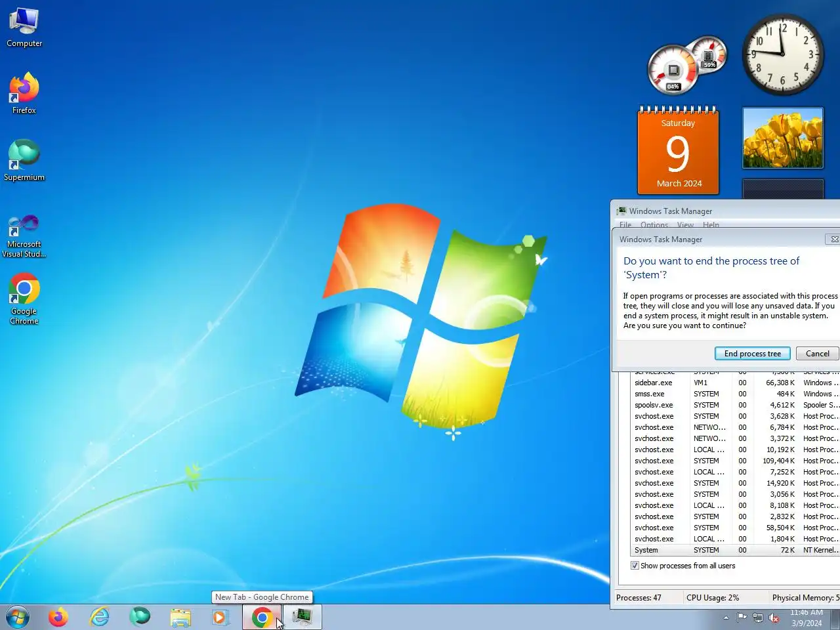Select the smss.exe process row
This screenshot has height=630, width=840.
[735, 394]
